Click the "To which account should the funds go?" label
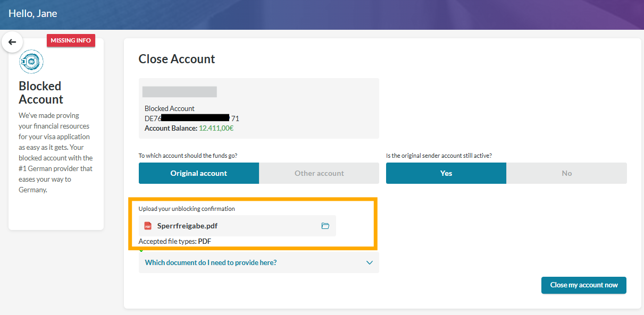This screenshot has height=315, width=644. (188, 156)
